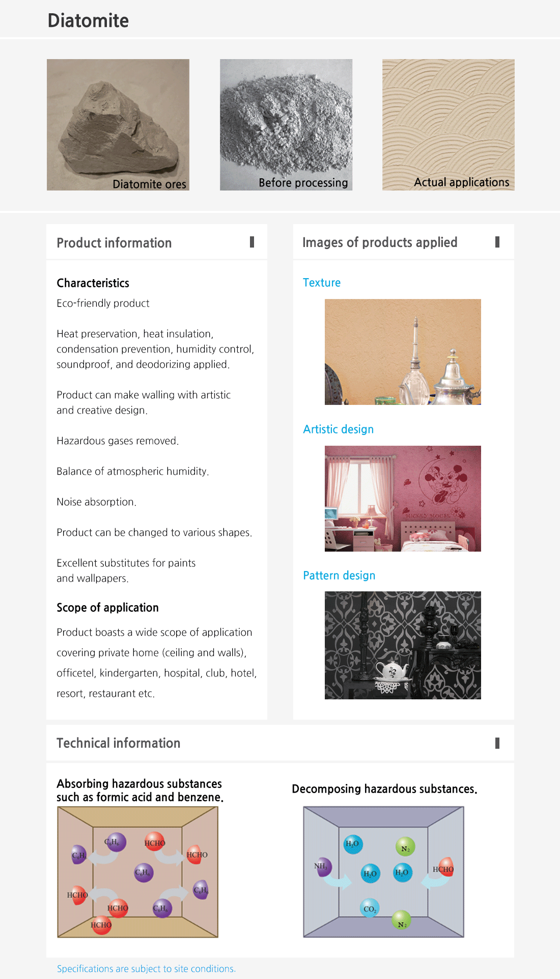Click the Diatomite page heading
The image size is (560, 979).
pyautogui.click(x=88, y=20)
